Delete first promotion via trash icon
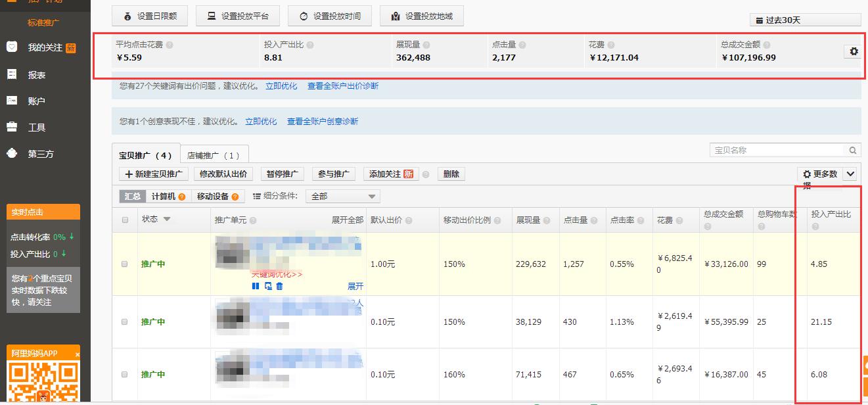The height and width of the screenshot is (405, 868). [x=279, y=286]
